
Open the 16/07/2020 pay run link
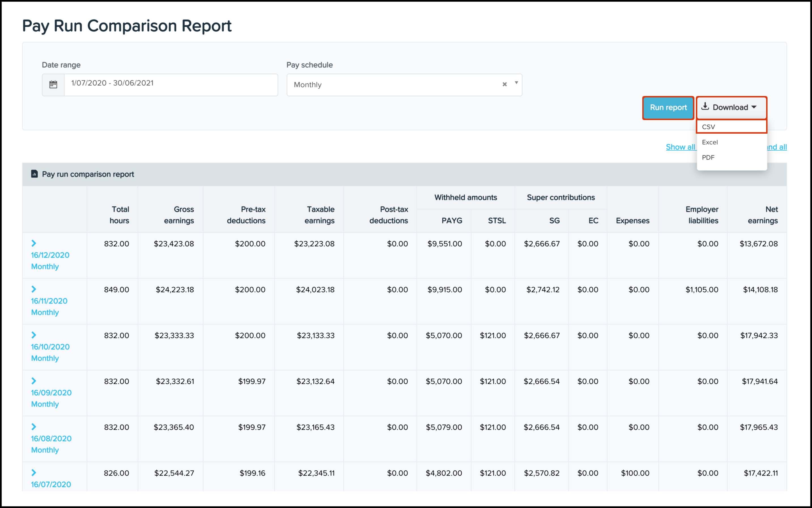tap(51, 484)
